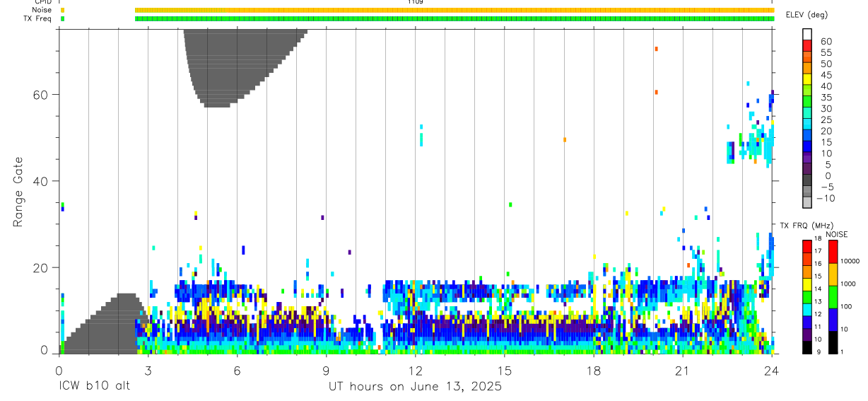
Task: Click the small yellow Noise square near the label
Action: (x=63, y=10)
